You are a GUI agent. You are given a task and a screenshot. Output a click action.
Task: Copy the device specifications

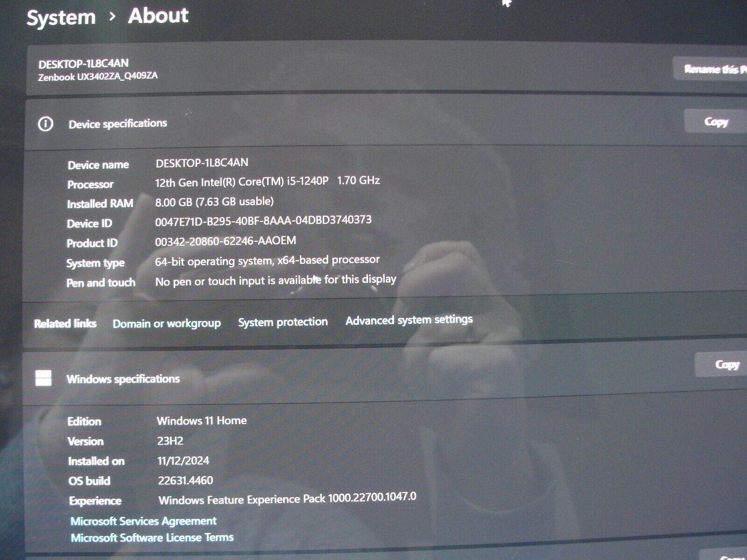(x=715, y=122)
